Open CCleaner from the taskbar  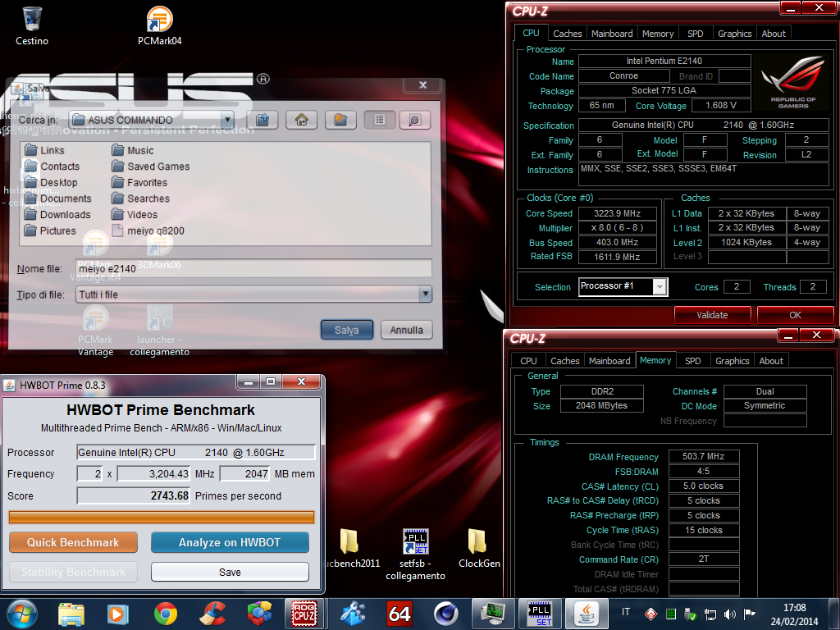point(212,614)
